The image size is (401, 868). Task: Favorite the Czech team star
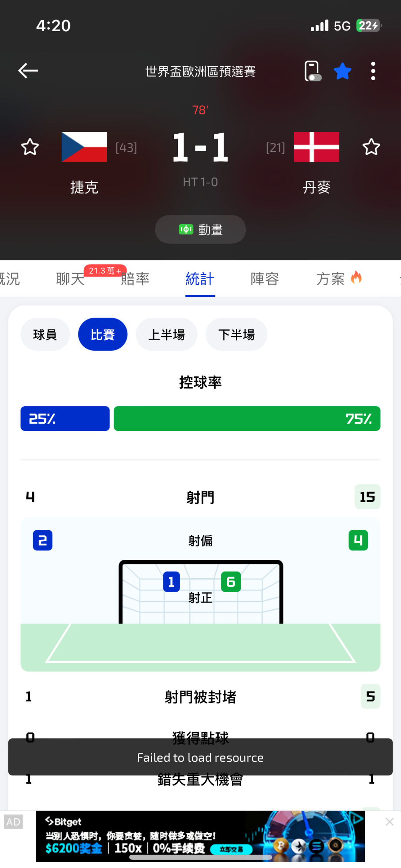30,147
